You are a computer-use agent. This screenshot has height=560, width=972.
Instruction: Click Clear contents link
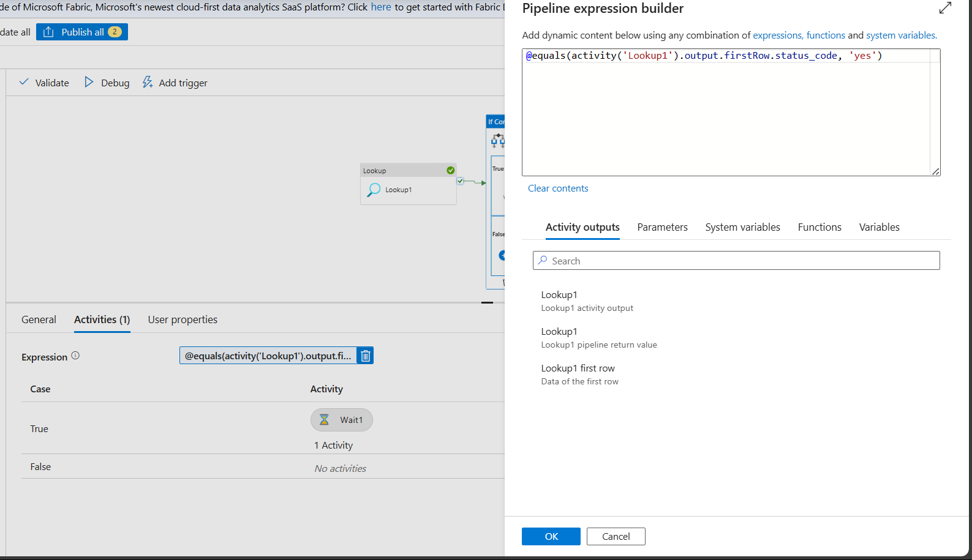pyautogui.click(x=558, y=189)
